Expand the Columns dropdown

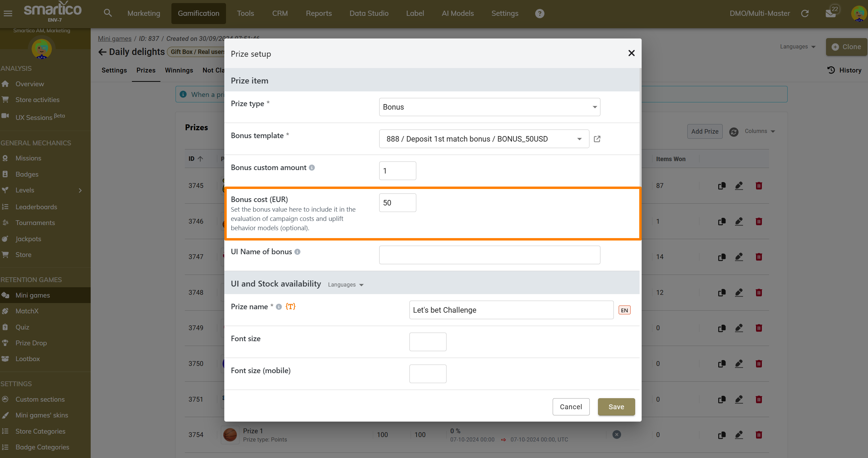coord(759,131)
